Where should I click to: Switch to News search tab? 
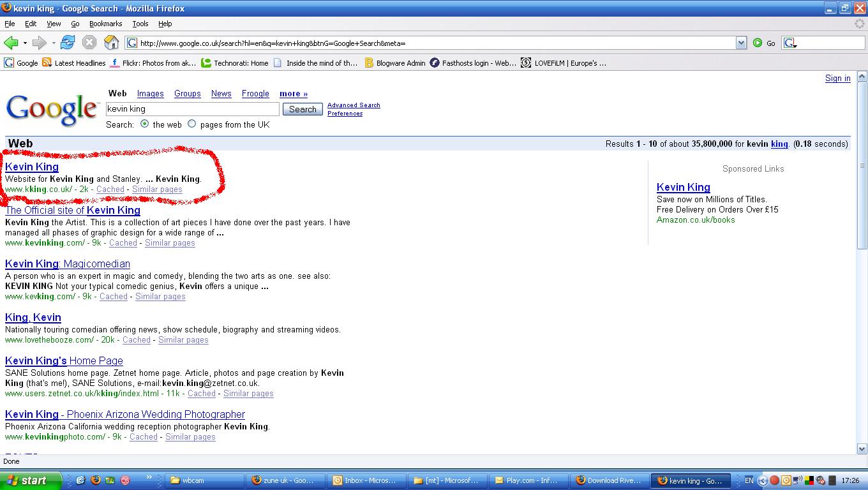(x=221, y=94)
